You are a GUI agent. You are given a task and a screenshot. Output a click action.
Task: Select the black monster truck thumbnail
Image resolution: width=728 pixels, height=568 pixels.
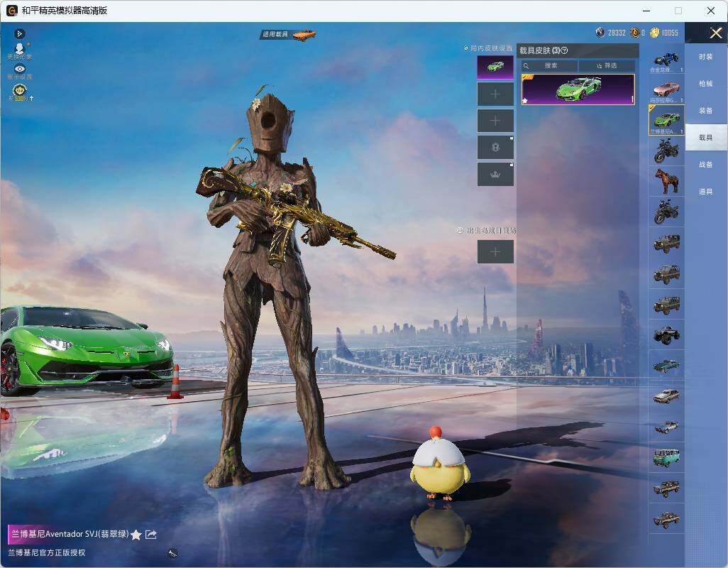click(x=666, y=334)
